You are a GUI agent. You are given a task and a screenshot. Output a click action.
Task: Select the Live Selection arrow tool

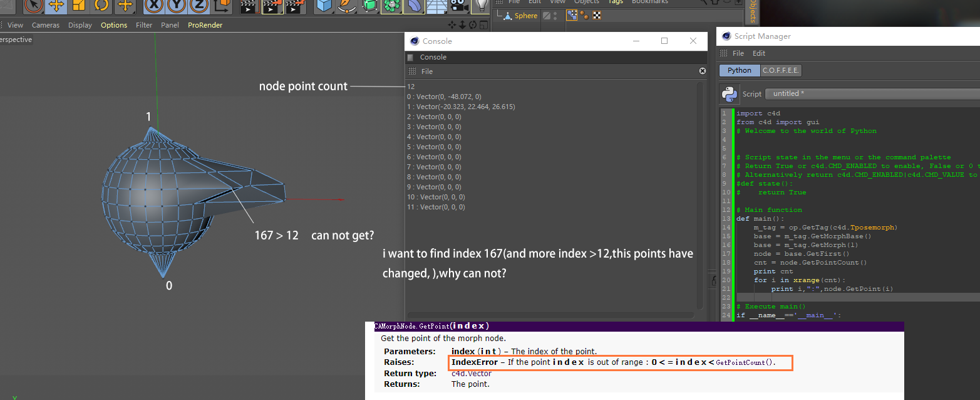click(x=34, y=6)
